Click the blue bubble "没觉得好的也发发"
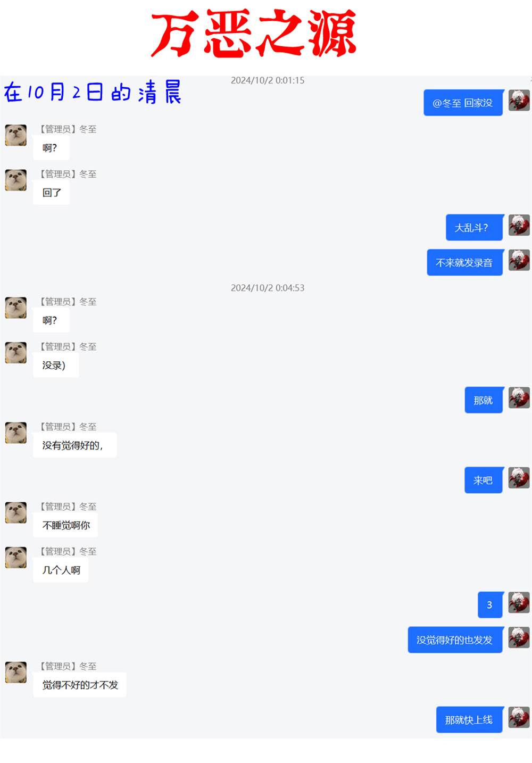This screenshot has width=532, height=763. [455, 640]
